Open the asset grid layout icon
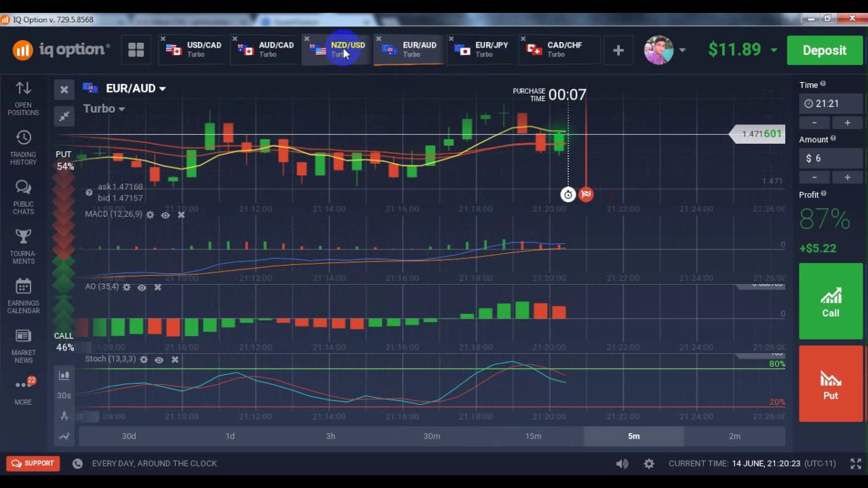Screen dimensions: 868x488 click(136, 49)
